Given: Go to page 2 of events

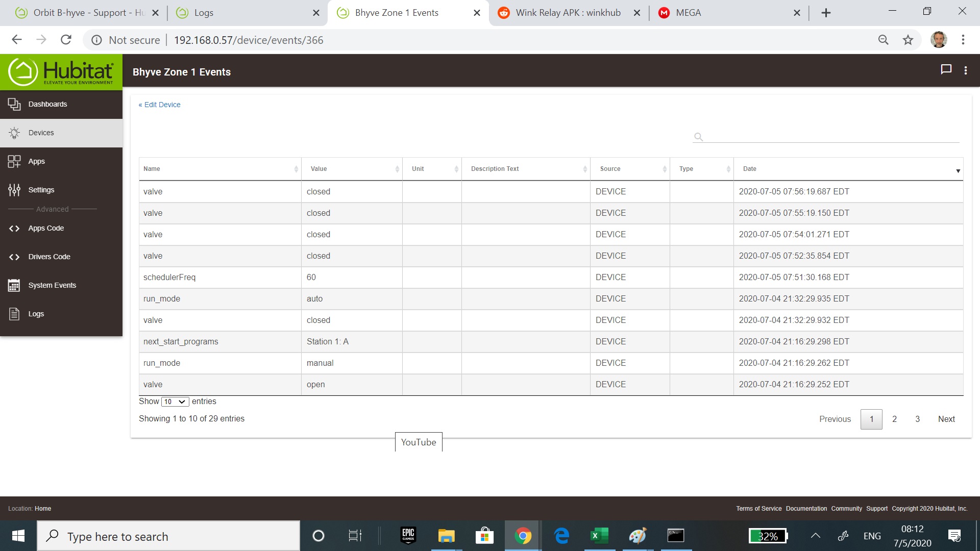Looking at the screenshot, I should [x=894, y=419].
